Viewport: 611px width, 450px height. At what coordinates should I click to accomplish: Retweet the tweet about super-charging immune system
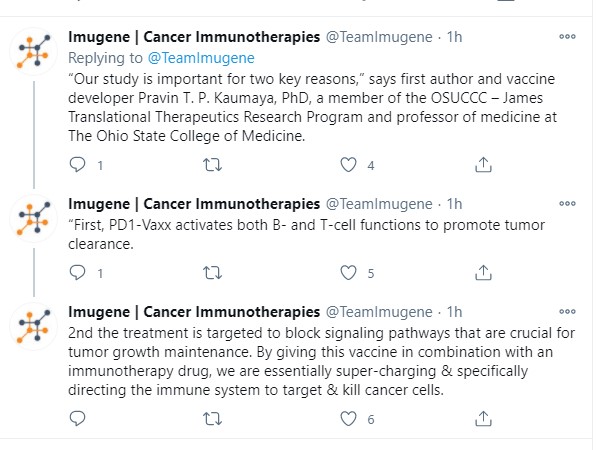[212, 419]
